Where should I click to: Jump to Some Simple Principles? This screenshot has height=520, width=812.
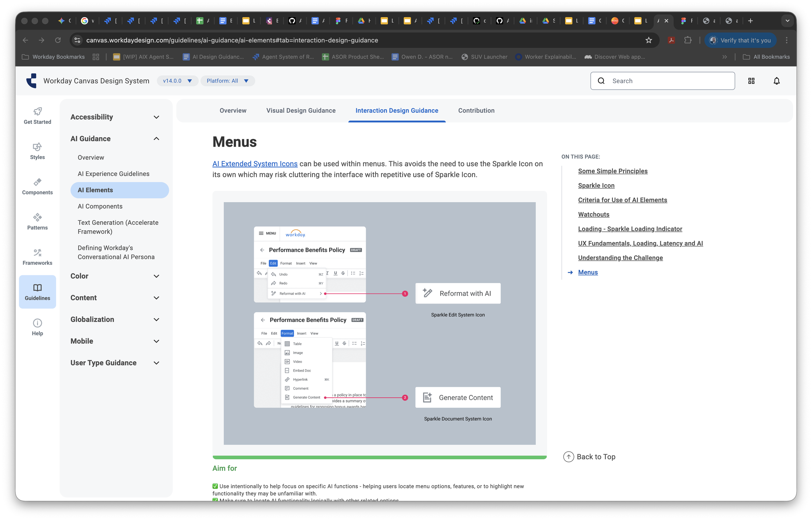(613, 171)
